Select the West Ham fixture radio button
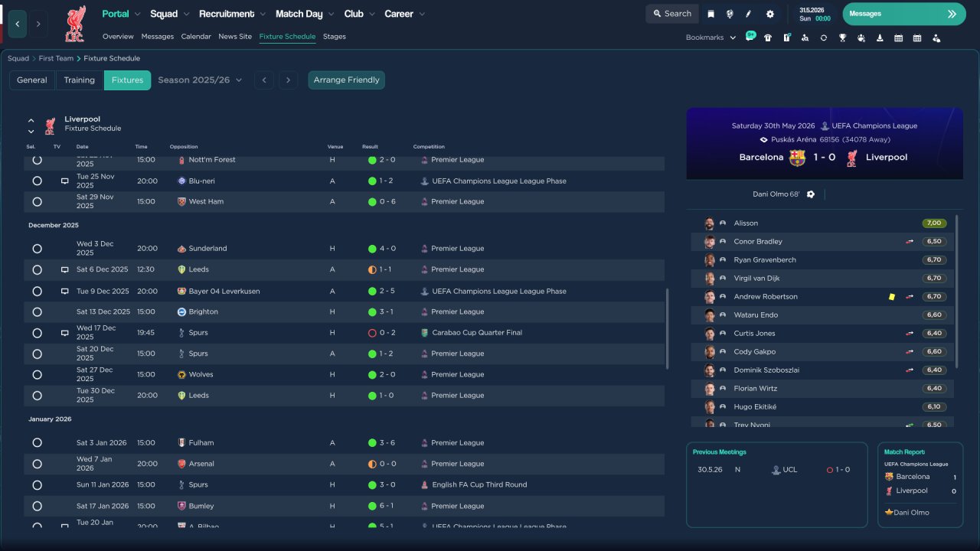The width and height of the screenshot is (980, 551). pos(37,202)
